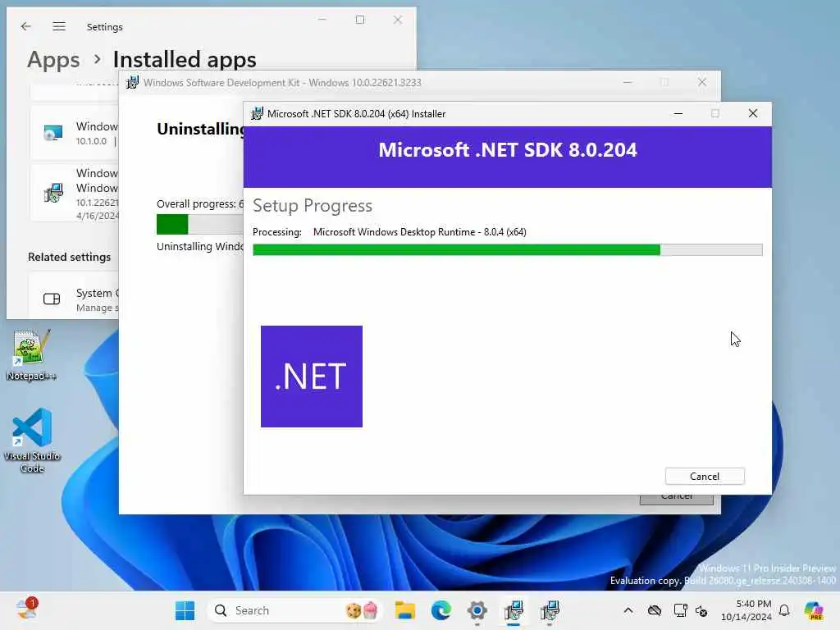The width and height of the screenshot is (840, 630).
Task: Select the active installer icon on taskbar
Action: pyautogui.click(x=514, y=610)
